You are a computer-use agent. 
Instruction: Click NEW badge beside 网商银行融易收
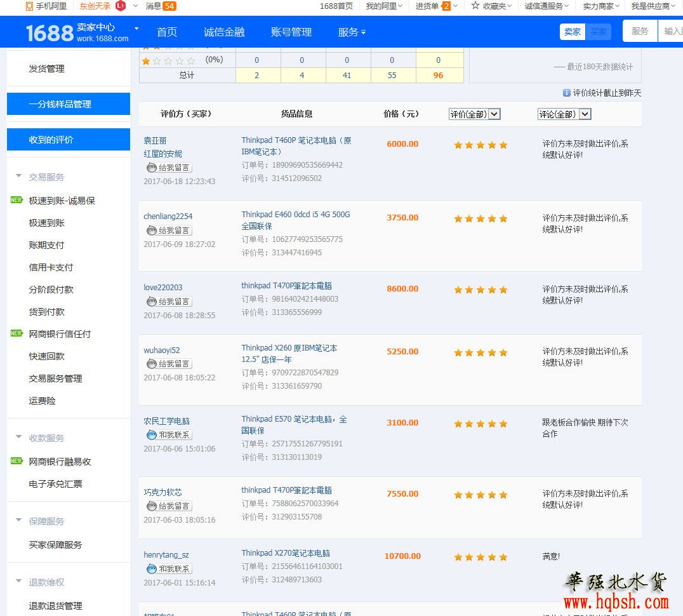(x=17, y=461)
